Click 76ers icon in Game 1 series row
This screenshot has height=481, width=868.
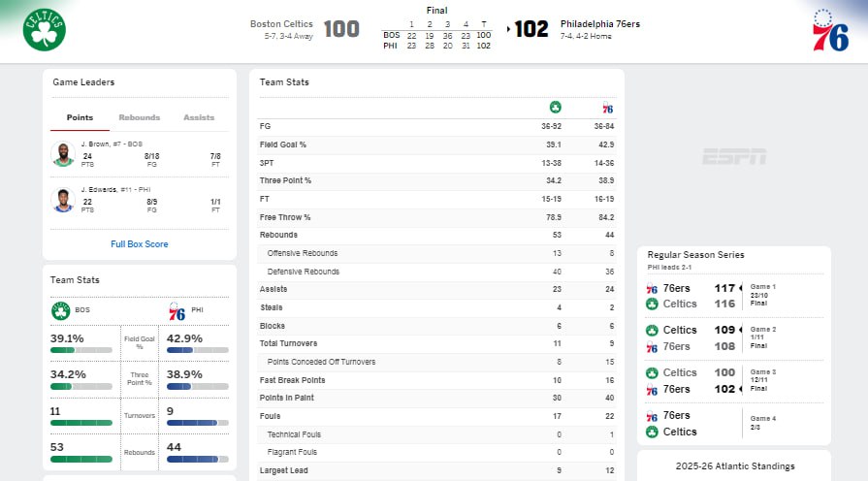tap(652, 289)
